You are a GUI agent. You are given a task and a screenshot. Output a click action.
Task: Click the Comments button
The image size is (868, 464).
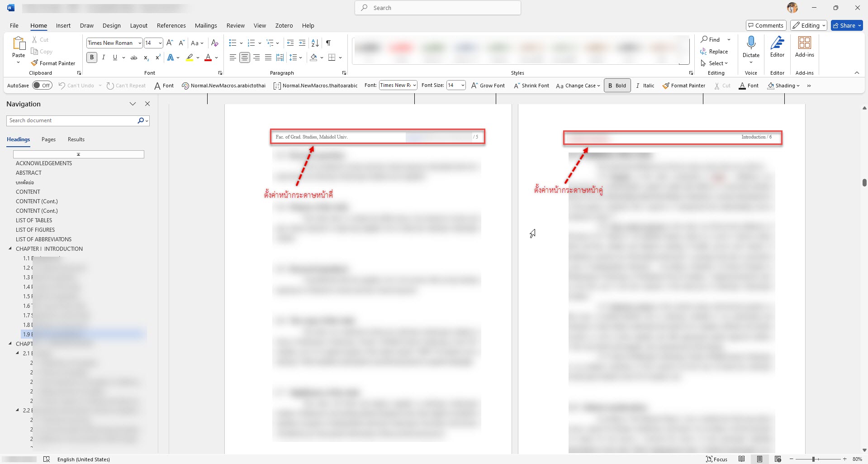coord(766,25)
